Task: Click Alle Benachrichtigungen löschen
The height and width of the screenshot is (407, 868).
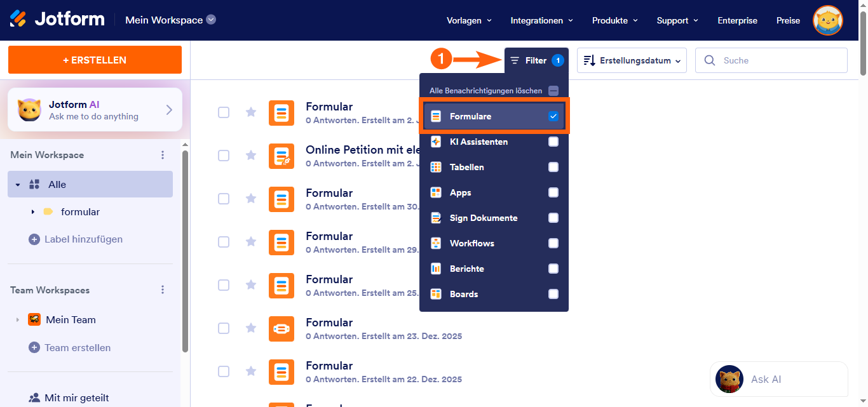Action: click(486, 91)
